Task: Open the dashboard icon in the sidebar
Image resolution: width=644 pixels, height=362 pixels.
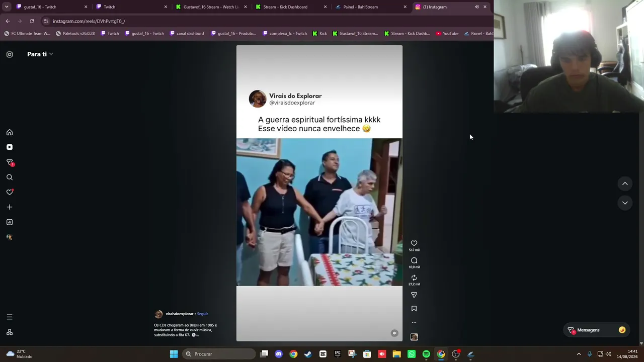Action: tap(10, 222)
